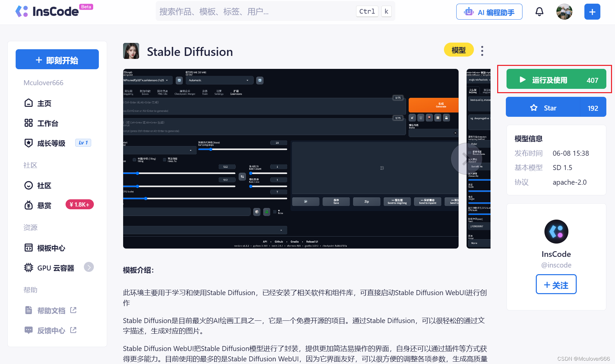Click the InsCode author avatar
615x364 pixels.
pos(556,232)
